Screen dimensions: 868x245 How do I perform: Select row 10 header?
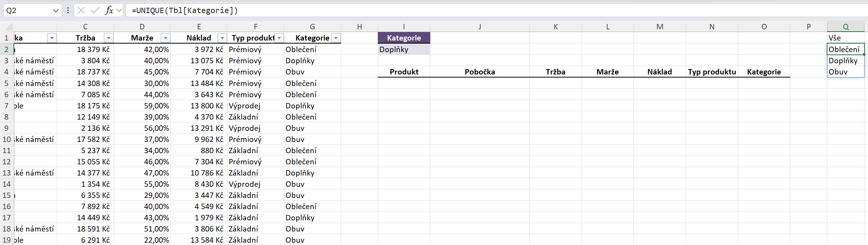tap(7, 139)
